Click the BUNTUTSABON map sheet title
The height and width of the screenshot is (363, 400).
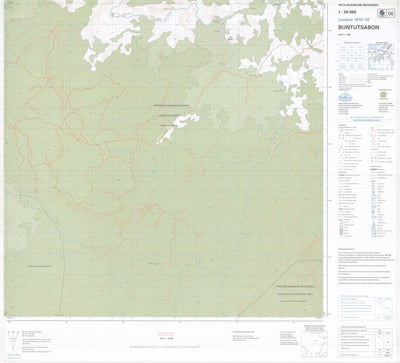coord(358,28)
